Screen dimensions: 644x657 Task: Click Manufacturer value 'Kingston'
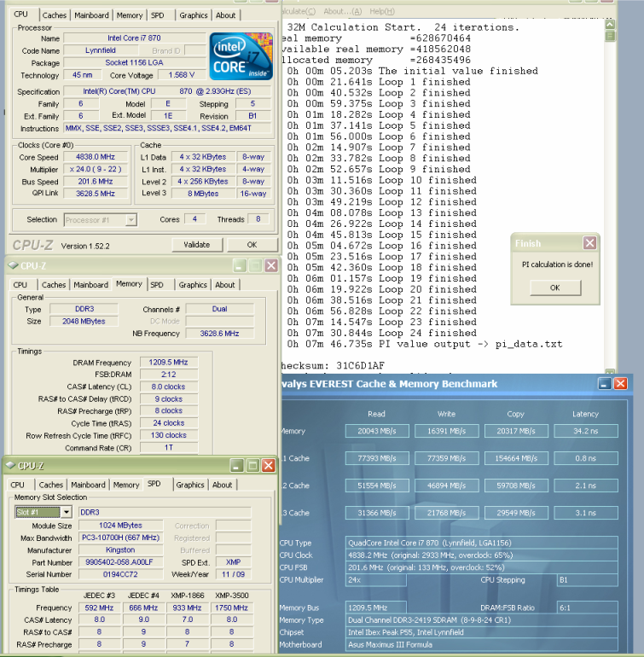pos(120,550)
